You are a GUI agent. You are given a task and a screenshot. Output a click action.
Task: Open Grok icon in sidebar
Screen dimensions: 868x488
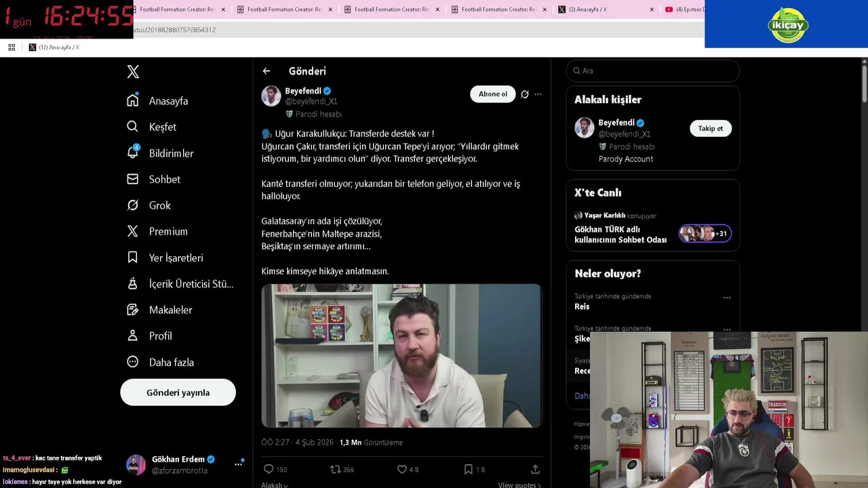[x=133, y=205]
